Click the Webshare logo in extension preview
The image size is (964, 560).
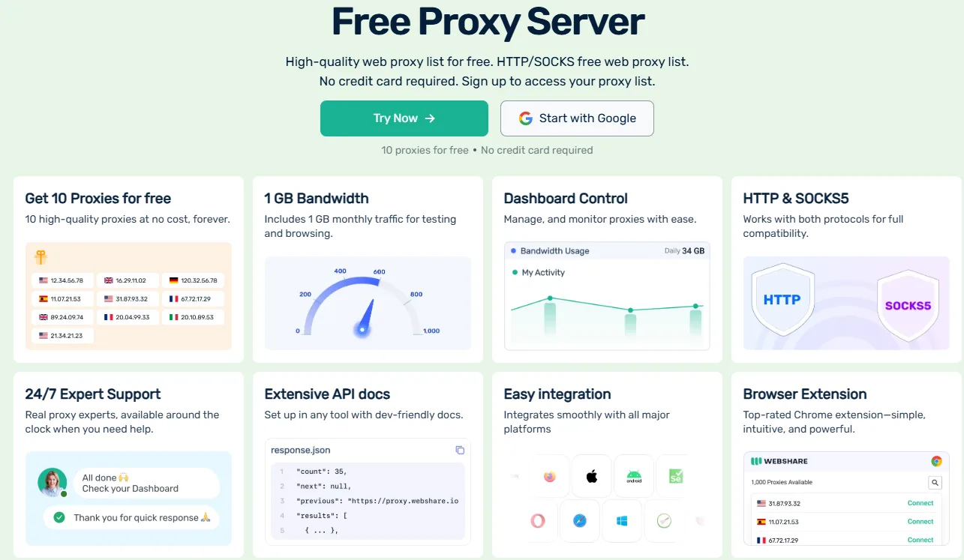pos(779,461)
